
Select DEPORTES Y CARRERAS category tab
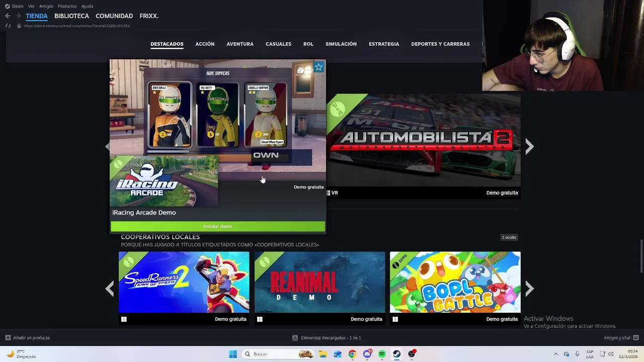tap(440, 44)
